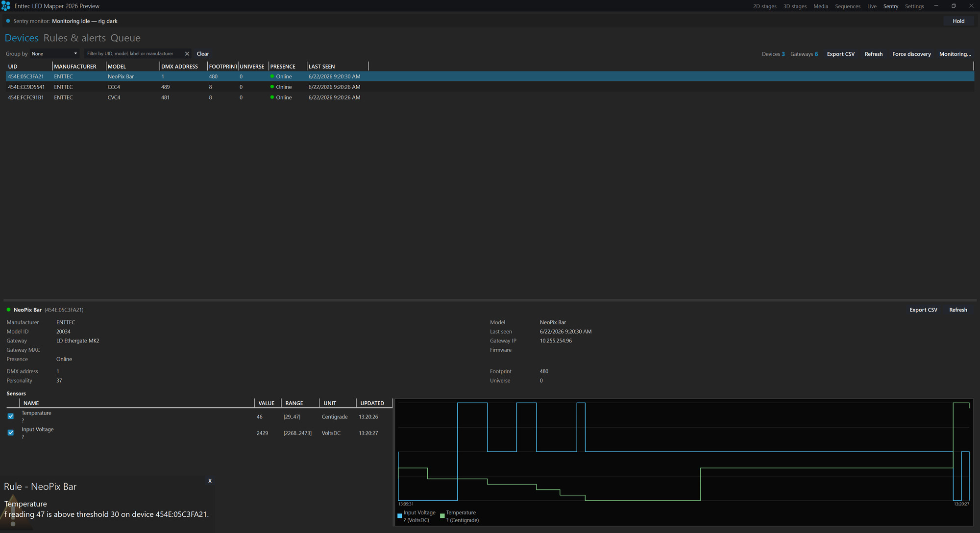Sort by the UID column header
Viewport: 980px width, 533px height.
[28, 67]
